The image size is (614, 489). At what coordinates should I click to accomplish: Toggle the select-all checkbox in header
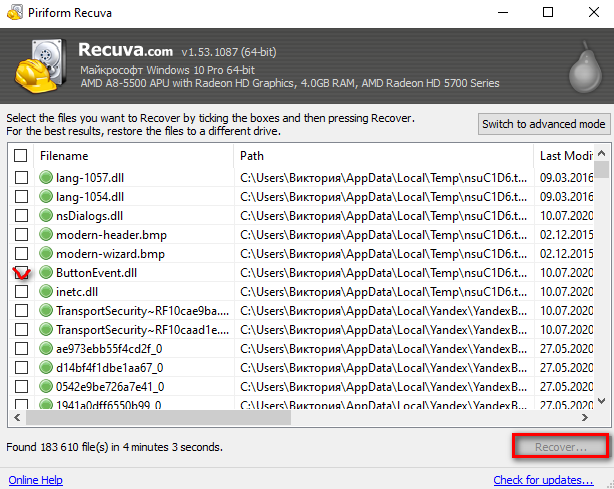[20, 155]
